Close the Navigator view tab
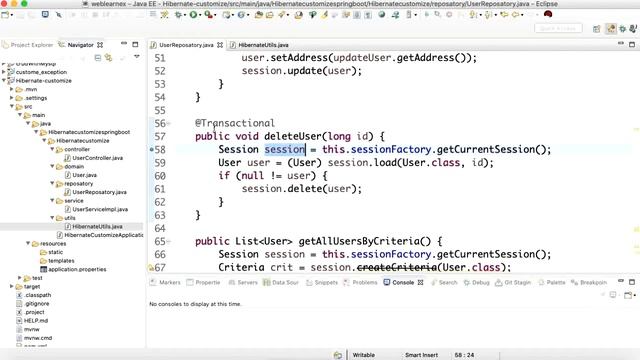This screenshot has width=640, height=360. 100,45
